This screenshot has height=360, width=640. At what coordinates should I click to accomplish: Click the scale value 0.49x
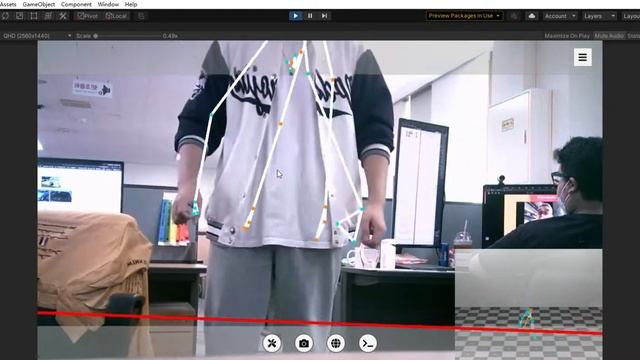(x=170, y=36)
